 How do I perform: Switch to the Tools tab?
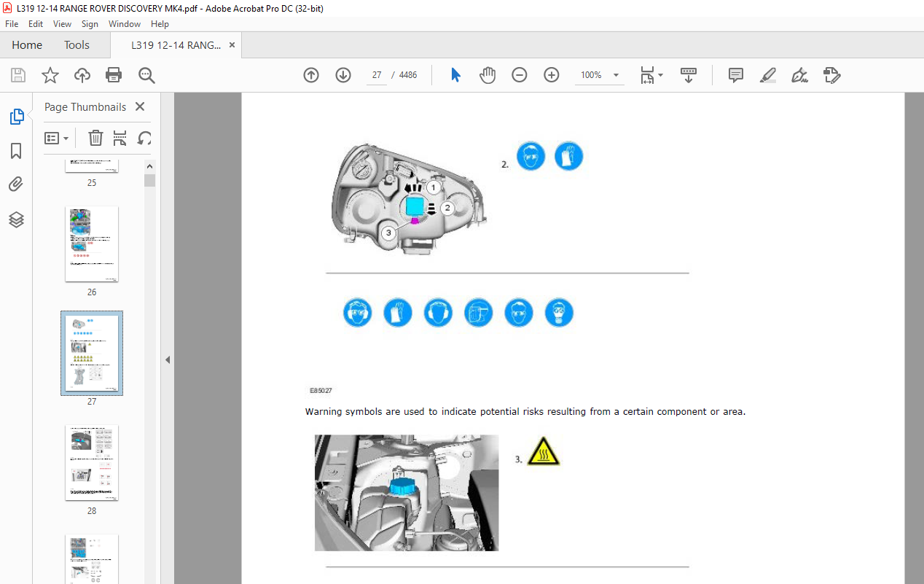tap(77, 45)
